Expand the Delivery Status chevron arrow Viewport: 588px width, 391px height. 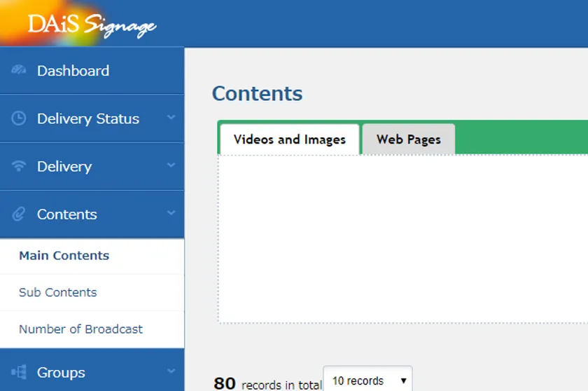[x=171, y=118]
